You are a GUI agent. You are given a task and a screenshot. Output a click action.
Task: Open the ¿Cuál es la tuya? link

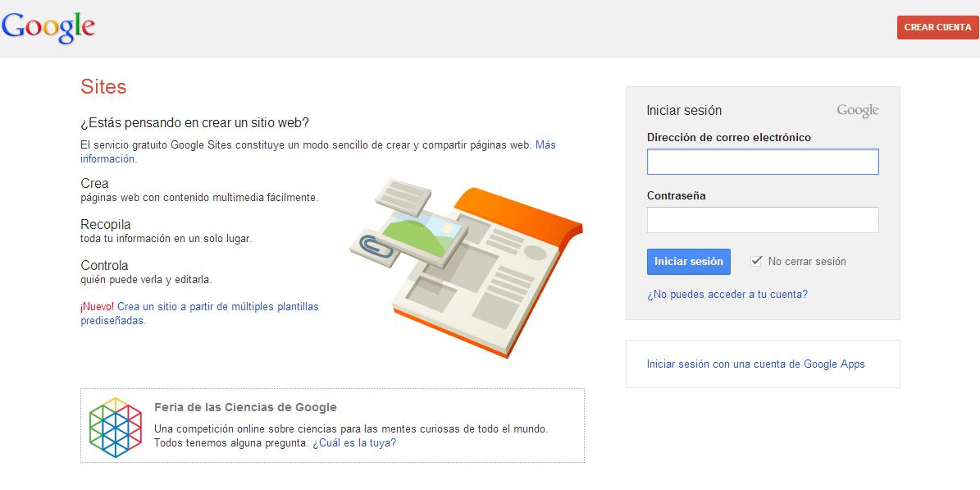(x=353, y=442)
